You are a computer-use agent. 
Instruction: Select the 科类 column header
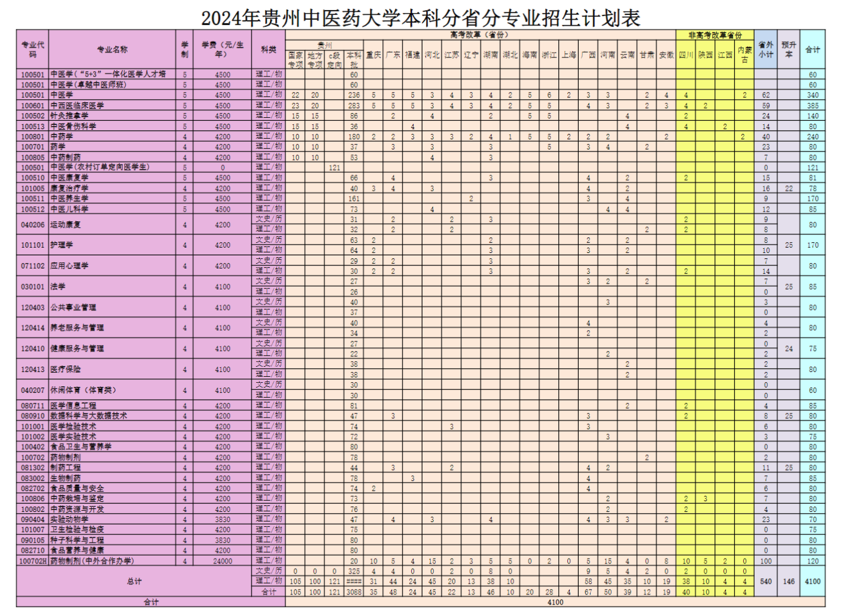coord(269,50)
